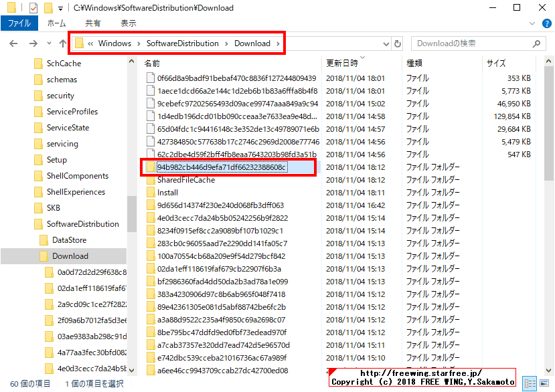
Task: Open the address bar history dropdown
Action: coord(385,43)
